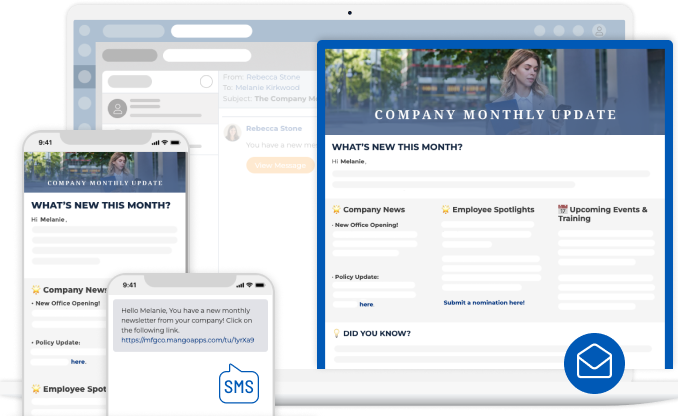This screenshot has width=678, height=416.
Task: Click the View Message button
Action: click(280, 165)
